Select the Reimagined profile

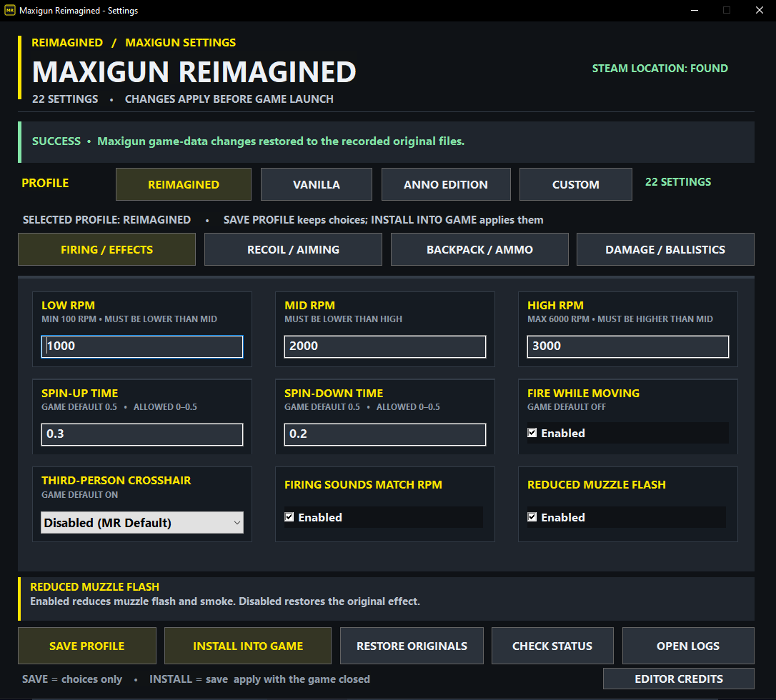click(184, 184)
